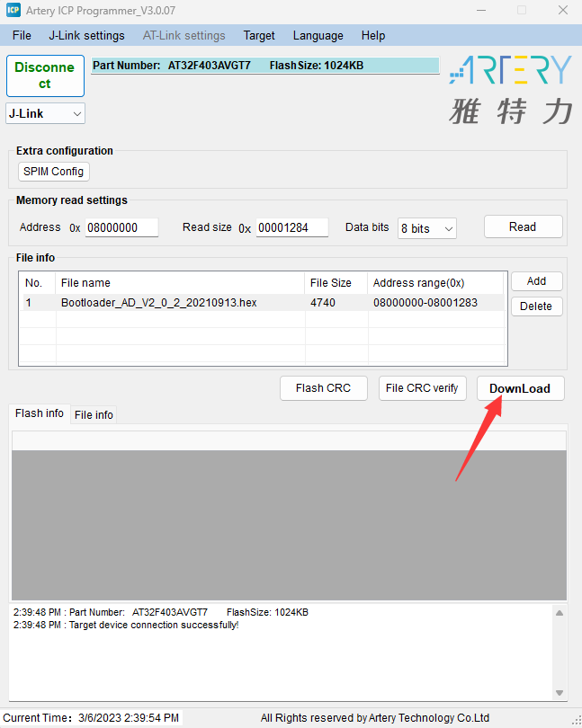The width and height of the screenshot is (582, 728).
Task: Open the J-Link connection type dropdown
Action: pos(46,114)
